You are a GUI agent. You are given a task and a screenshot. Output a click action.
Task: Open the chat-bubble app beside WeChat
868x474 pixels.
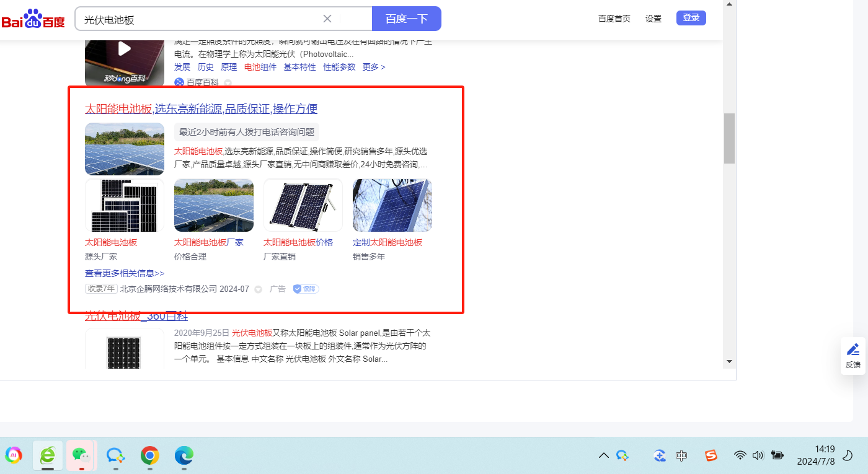point(115,456)
